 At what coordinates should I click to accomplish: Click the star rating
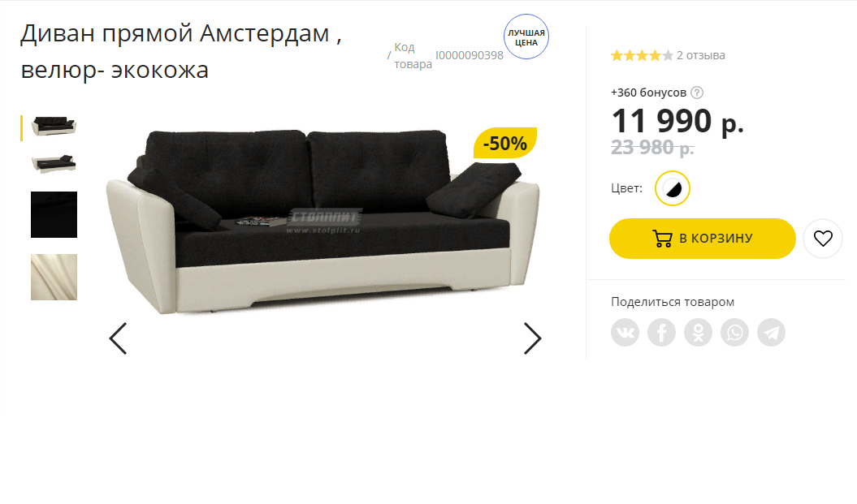tap(642, 55)
